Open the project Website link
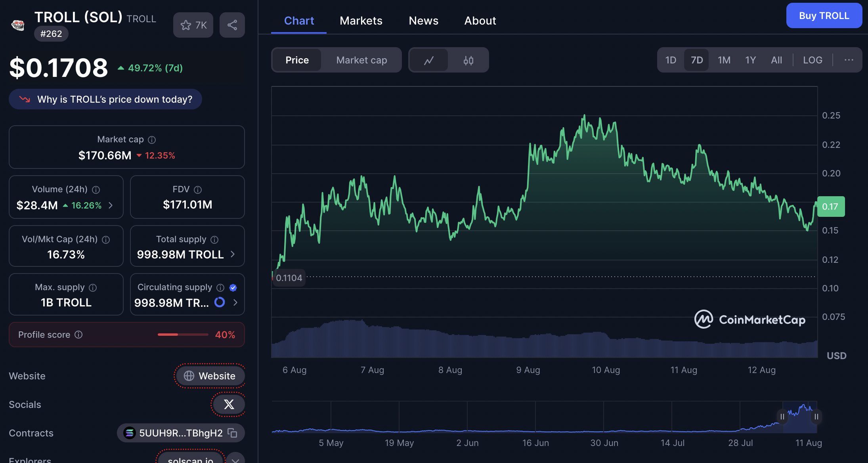 coord(210,376)
